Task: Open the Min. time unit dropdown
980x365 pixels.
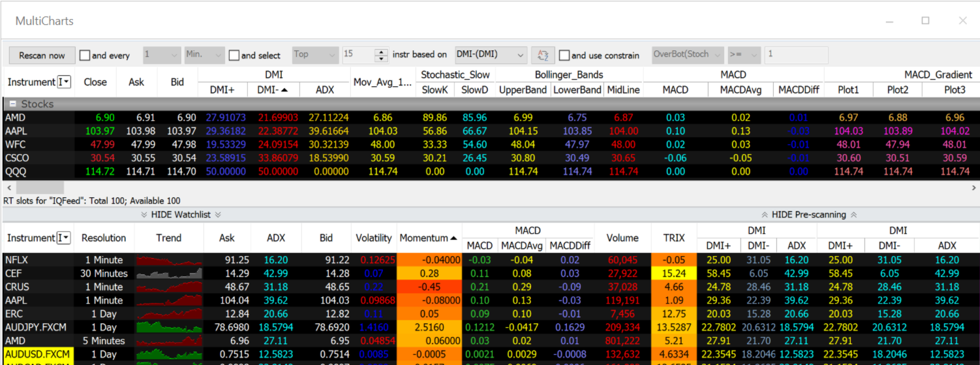Action: click(x=204, y=55)
